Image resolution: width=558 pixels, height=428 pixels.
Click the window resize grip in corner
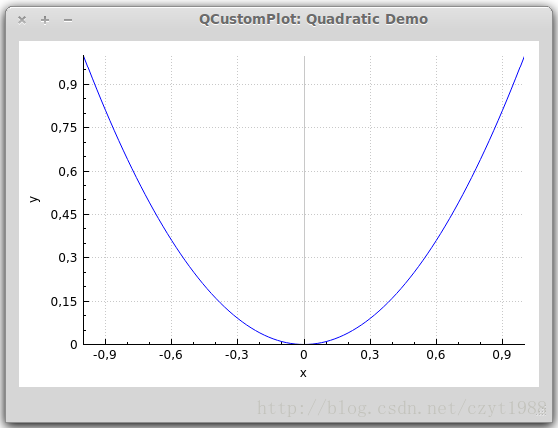pyautogui.click(x=542, y=411)
